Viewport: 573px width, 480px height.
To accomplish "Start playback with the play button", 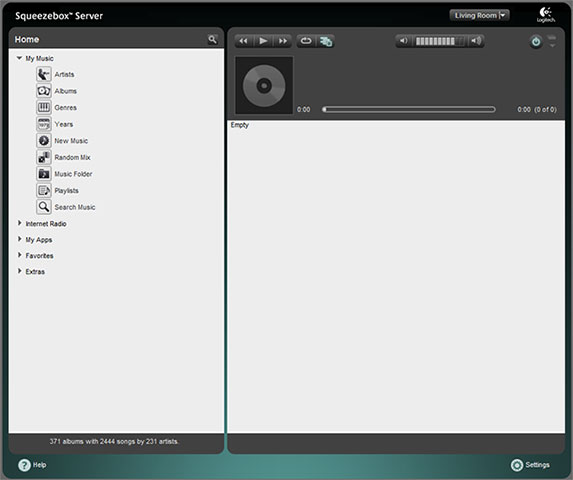I will click(263, 41).
